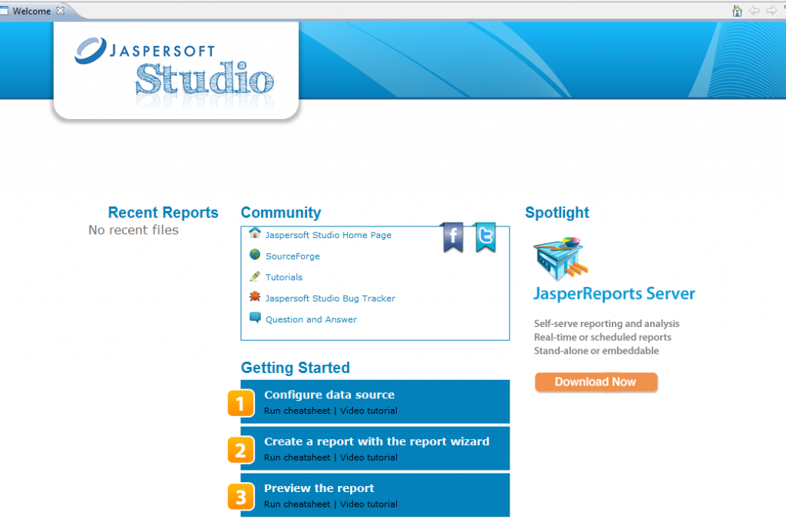
Task: Click the house icon beside Jaspersoft Studio Home Page
Action: pos(255,233)
